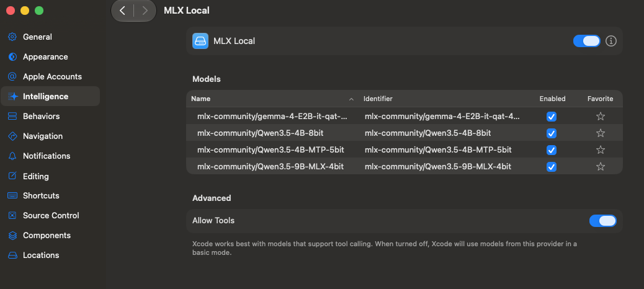Screen dimensions: 644x289
Task: Uncheck Enabled for Qwen3.5-9B-MLX-4bit model
Action: tap(552, 167)
